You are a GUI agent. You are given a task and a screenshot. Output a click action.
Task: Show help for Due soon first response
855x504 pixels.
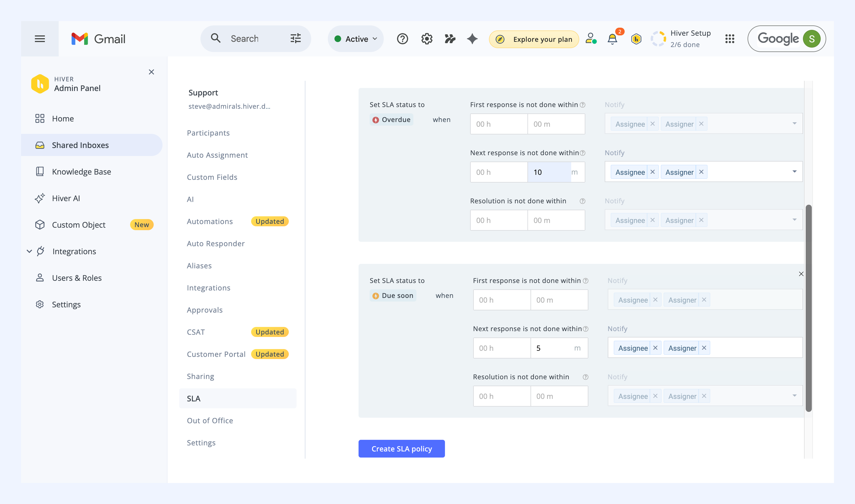[585, 281]
